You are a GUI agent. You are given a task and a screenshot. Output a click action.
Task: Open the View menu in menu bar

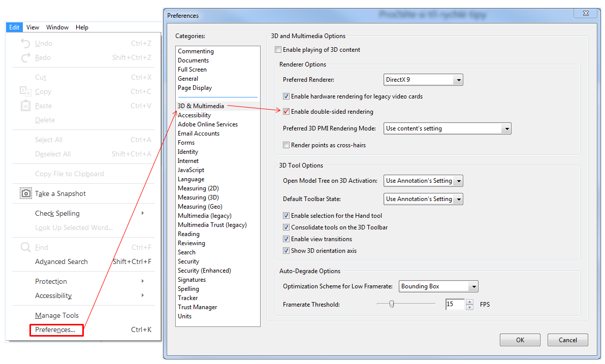[33, 27]
